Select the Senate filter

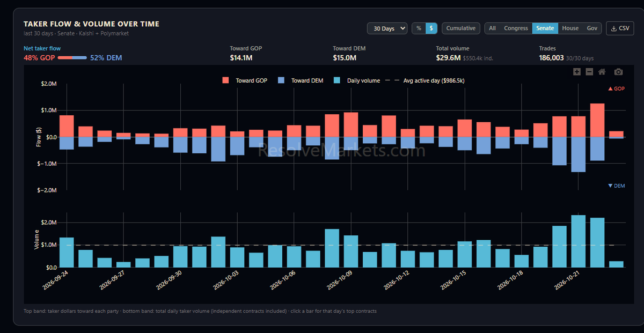545,28
